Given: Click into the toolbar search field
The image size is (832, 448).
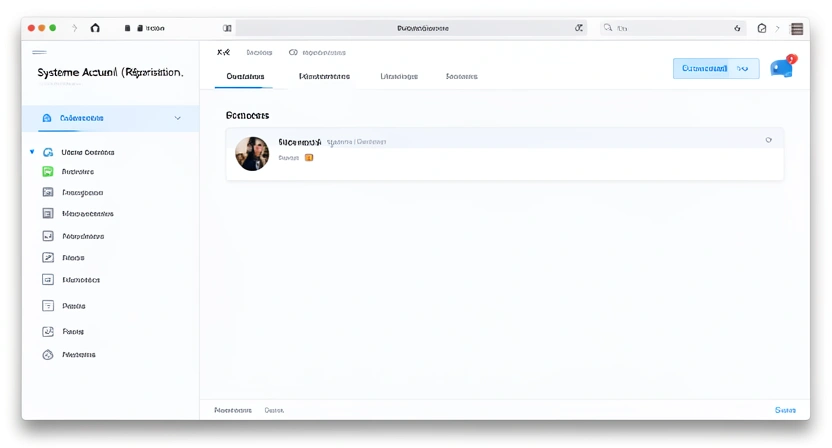Looking at the screenshot, I should [x=673, y=28].
